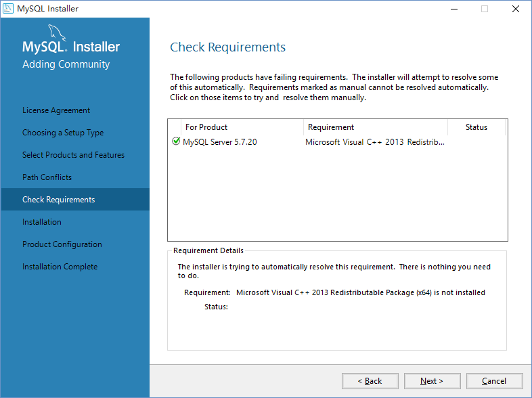Click the maximize window button
532x398 pixels.
pyautogui.click(x=485, y=9)
